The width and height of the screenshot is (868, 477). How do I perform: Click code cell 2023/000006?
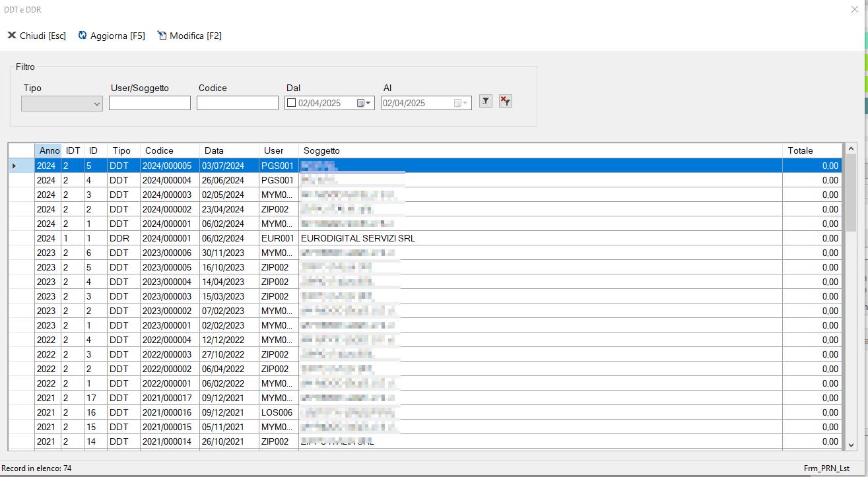pyautogui.click(x=170, y=253)
